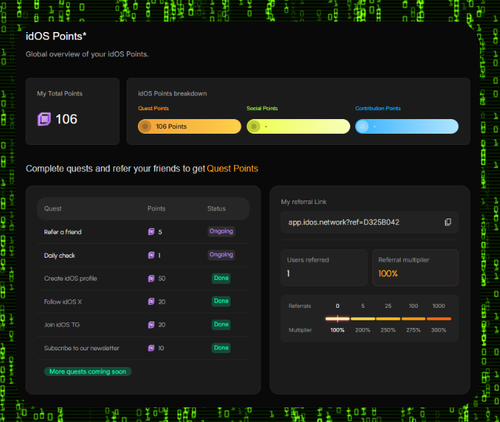This screenshot has height=422, width=500.
Task: Click the Status column header
Action: (216, 209)
